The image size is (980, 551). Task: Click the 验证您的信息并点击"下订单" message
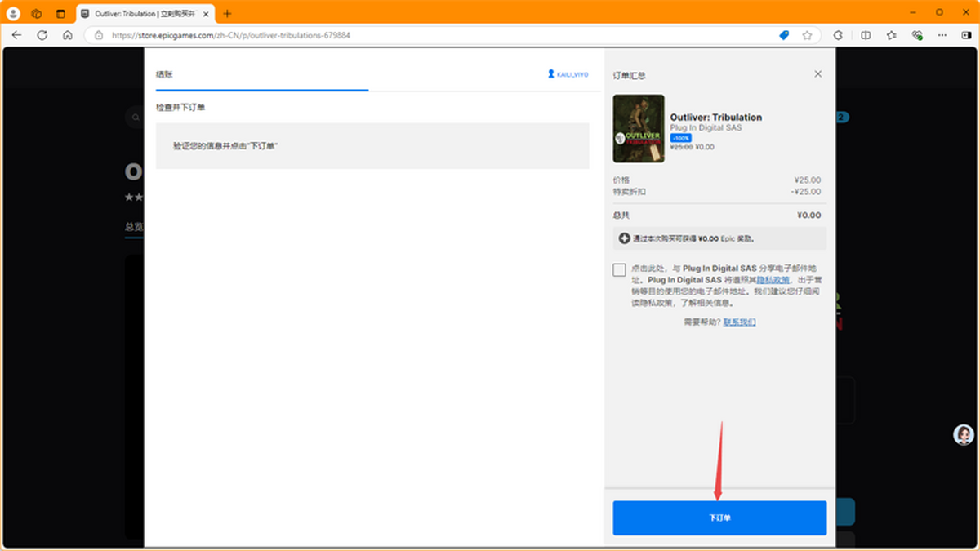coord(225,145)
